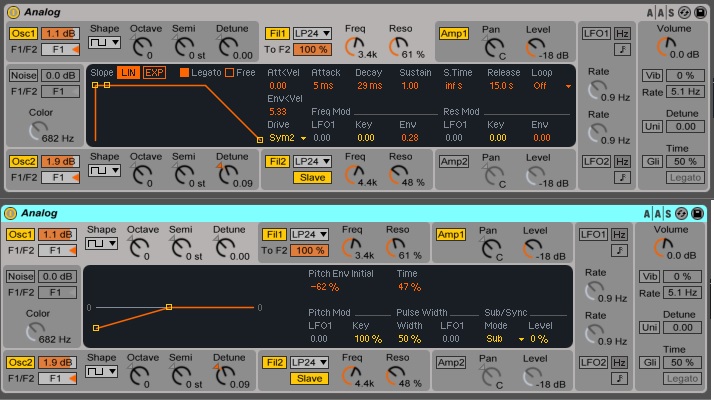Click Gli Time 50 % in bottom Analog
Screen dimensions: 714x400
pos(683,363)
